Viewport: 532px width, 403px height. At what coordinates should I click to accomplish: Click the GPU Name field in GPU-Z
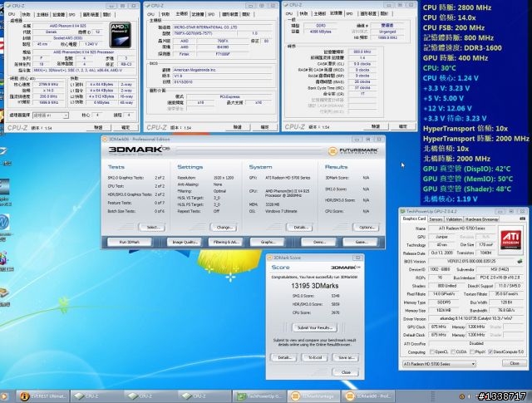(462, 229)
